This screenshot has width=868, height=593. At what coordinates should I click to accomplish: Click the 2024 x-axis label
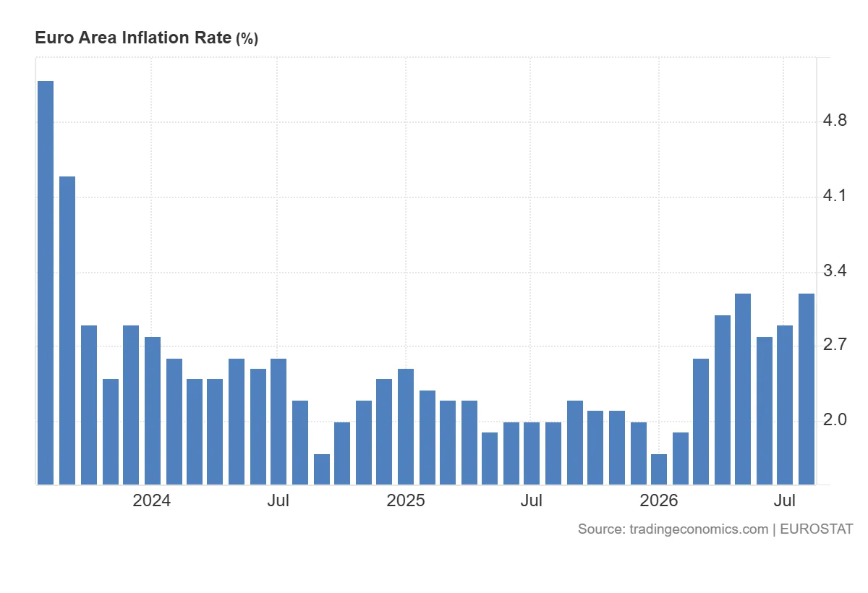(x=152, y=500)
